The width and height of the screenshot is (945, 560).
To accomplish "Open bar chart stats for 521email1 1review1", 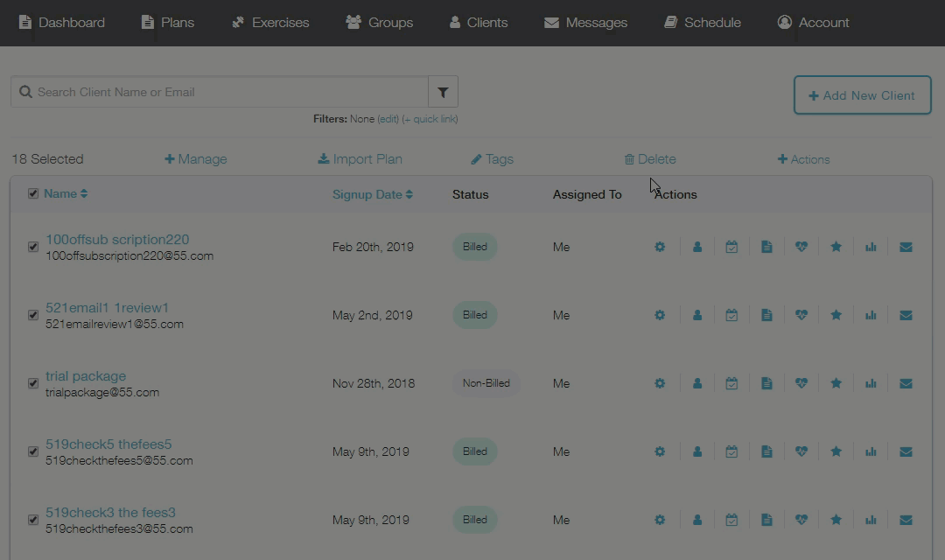I will pos(871,315).
